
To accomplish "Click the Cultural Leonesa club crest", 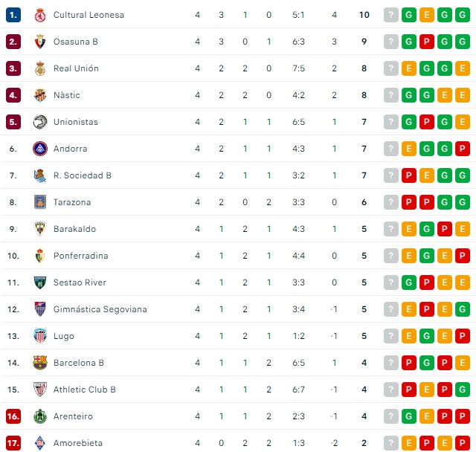I will click(40, 15).
